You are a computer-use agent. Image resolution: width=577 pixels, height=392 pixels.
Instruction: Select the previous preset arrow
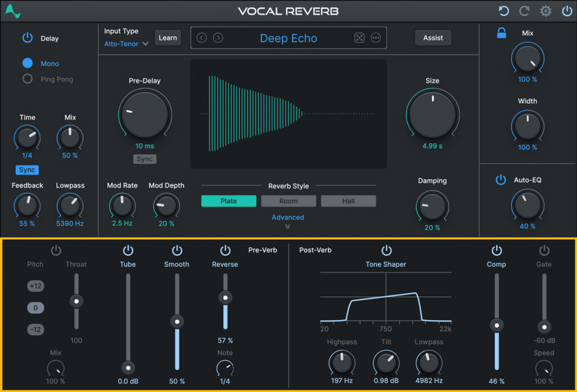(202, 38)
